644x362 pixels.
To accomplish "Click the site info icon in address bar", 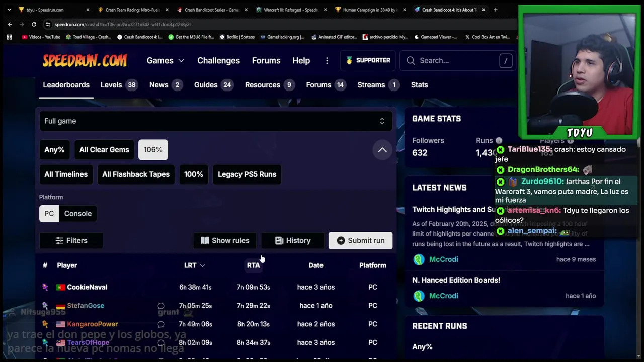I will (48, 24).
